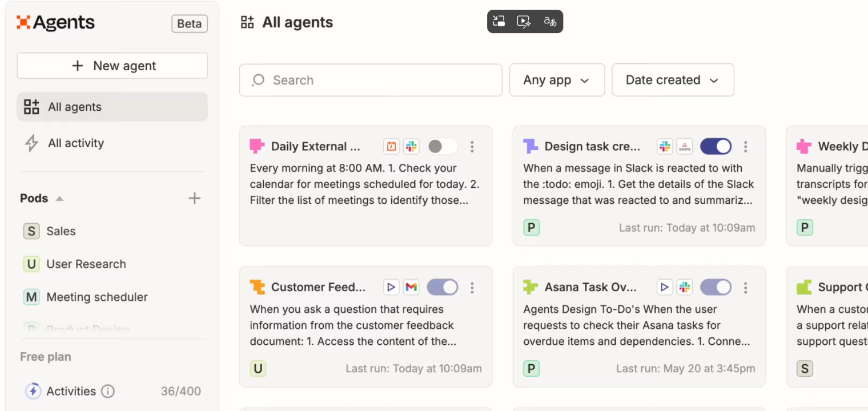The image size is (868, 411).
Task: Open the Activities info icon near the usage counter
Action: pos(108,391)
